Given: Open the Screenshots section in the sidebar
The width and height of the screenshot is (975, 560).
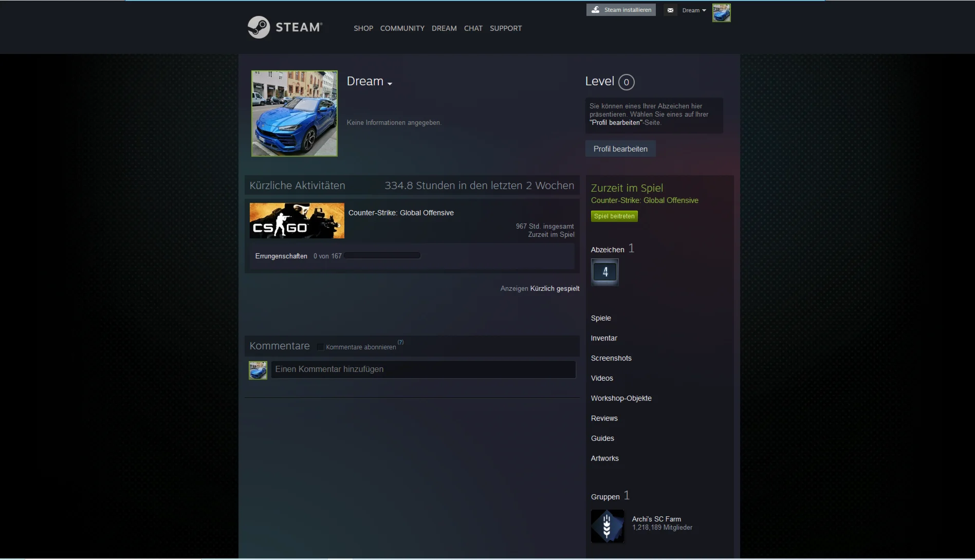Looking at the screenshot, I should point(611,358).
